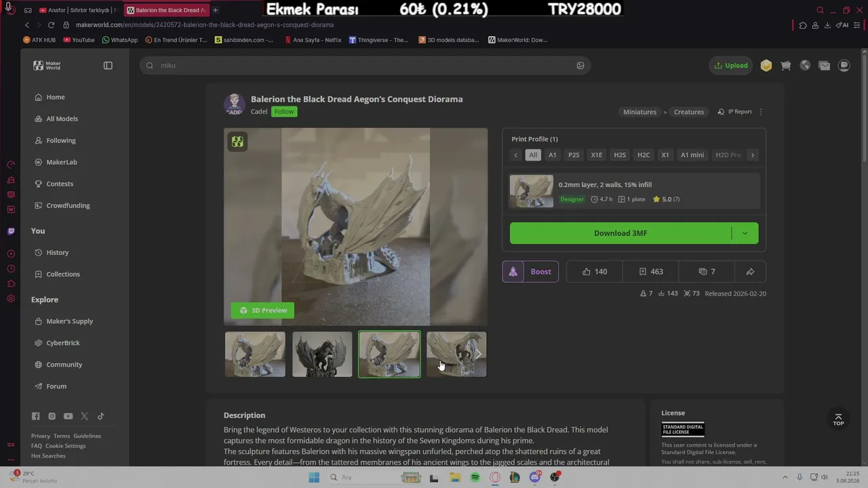Open the 0.2mm layer print profile
The image size is (868, 488).
click(x=634, y=191)
